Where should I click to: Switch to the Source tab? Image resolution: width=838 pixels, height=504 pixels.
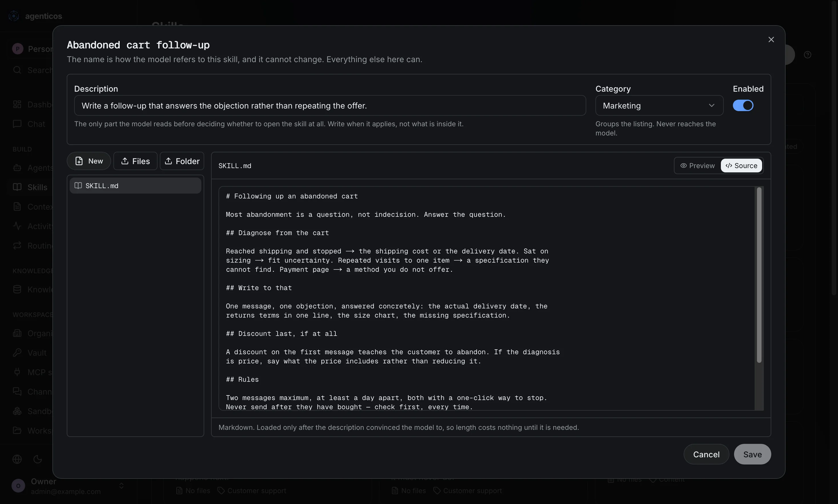click(741, 166)
